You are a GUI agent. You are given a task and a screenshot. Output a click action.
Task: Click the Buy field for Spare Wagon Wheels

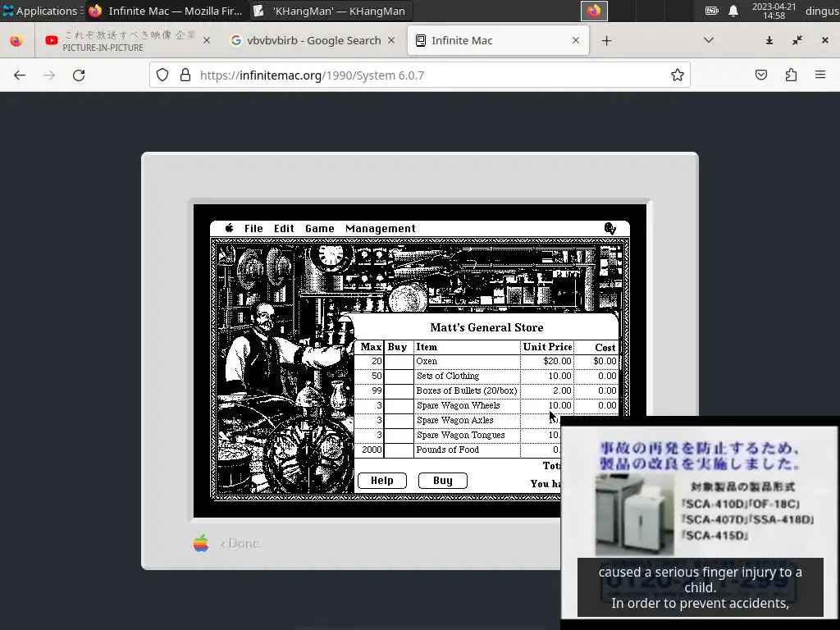click(x=399, y=405)
